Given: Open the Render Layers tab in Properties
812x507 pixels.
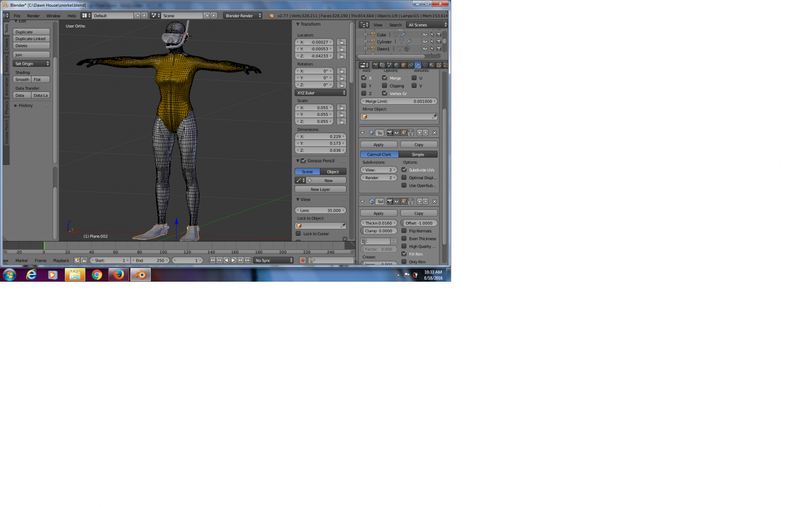Looking at the screenshot, I should [x=382, y=65].
